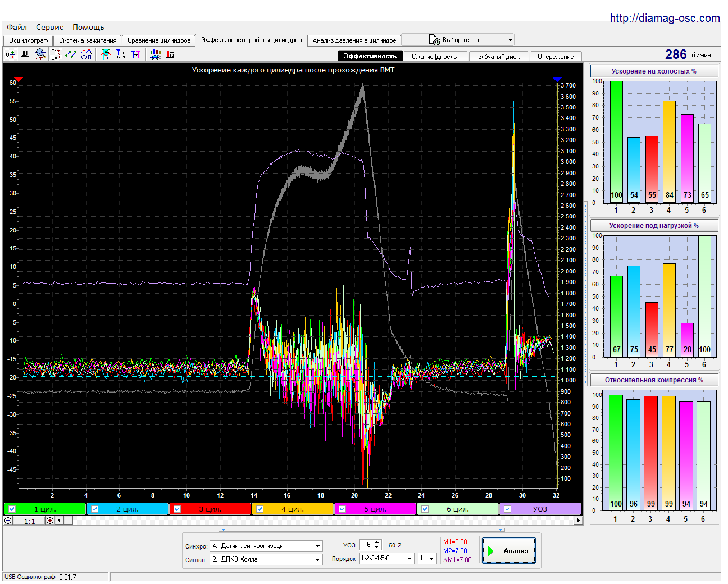Click the zoom in plus icon
Viewport: 728px width, 584px height.
(x=50, y=521)
